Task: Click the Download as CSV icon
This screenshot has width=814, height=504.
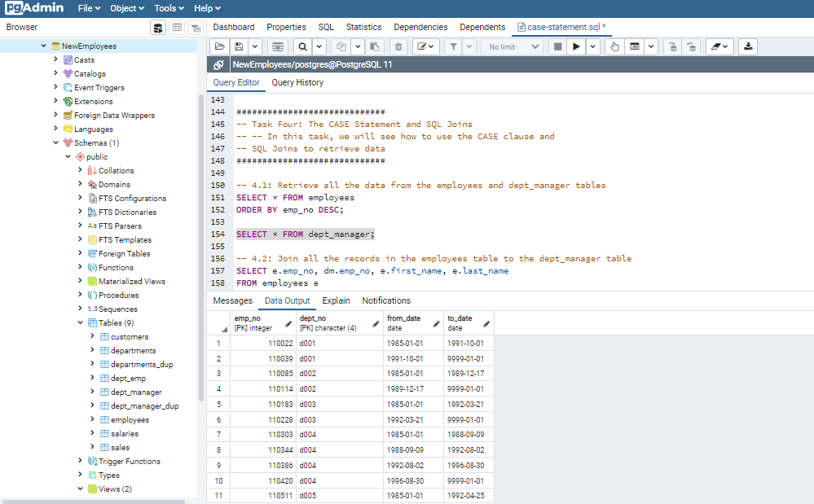Action: pos(749,46)
